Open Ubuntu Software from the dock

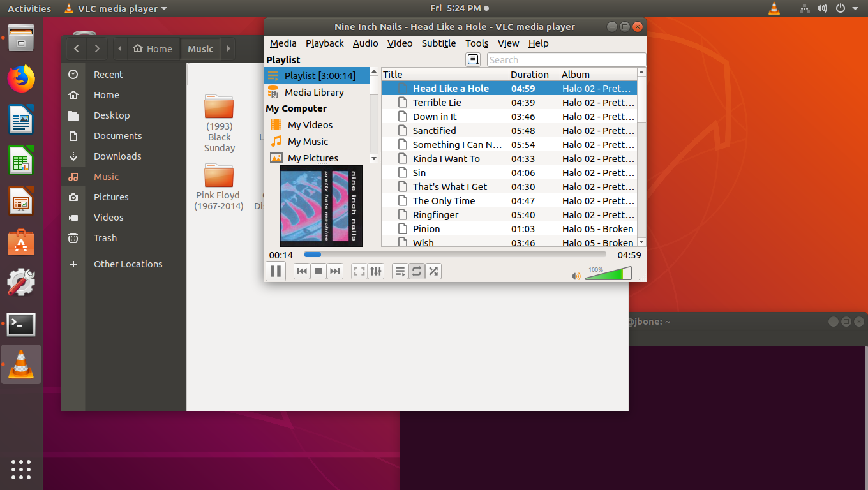point(21,243)
